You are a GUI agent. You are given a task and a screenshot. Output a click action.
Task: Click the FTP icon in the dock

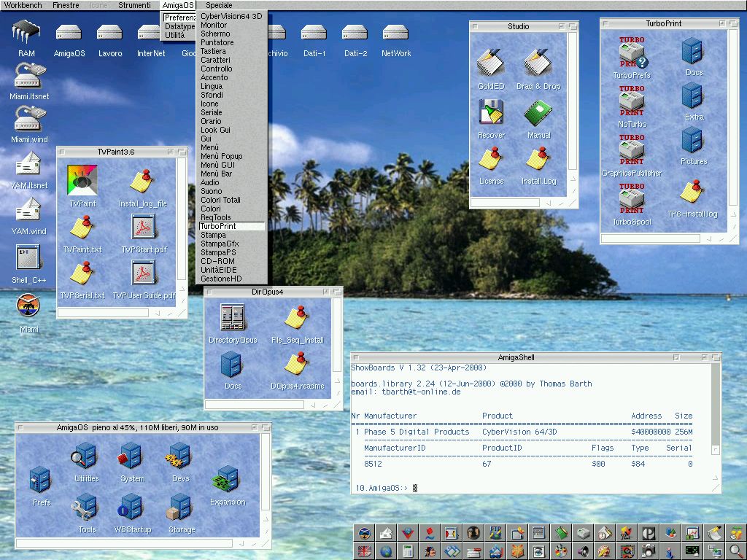(x=495, y=533)
